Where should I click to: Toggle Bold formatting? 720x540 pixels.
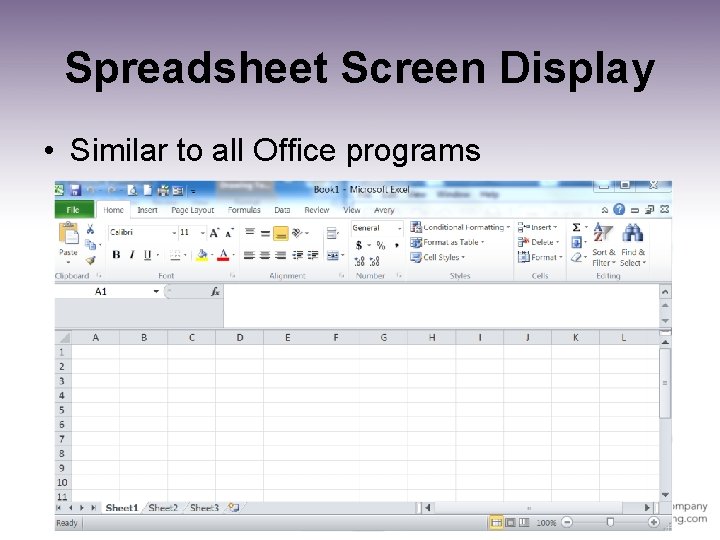pos(116,254)
